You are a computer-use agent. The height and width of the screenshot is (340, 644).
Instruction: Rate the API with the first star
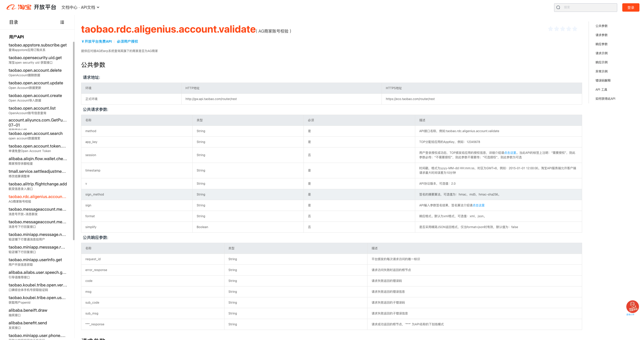550,29
